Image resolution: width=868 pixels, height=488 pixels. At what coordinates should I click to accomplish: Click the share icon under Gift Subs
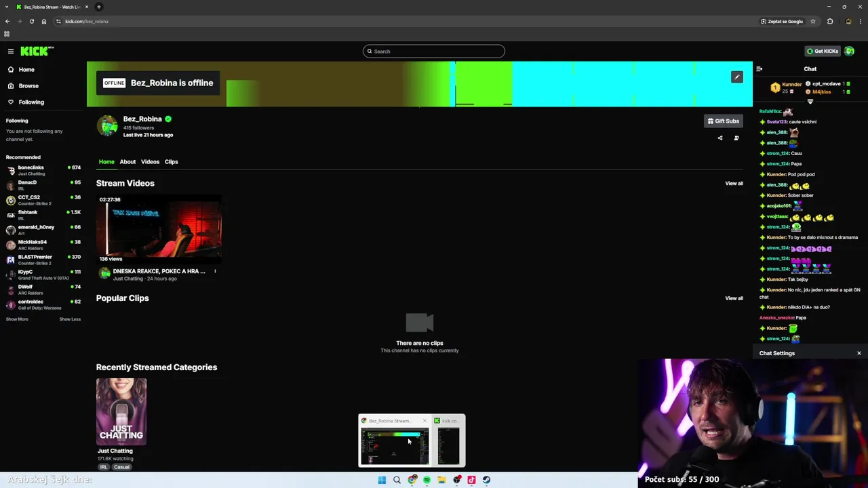coord(720,138)
